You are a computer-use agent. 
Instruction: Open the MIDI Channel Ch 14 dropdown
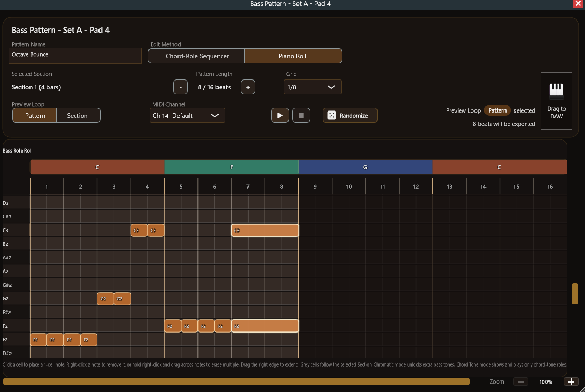(x=187, y=116)
